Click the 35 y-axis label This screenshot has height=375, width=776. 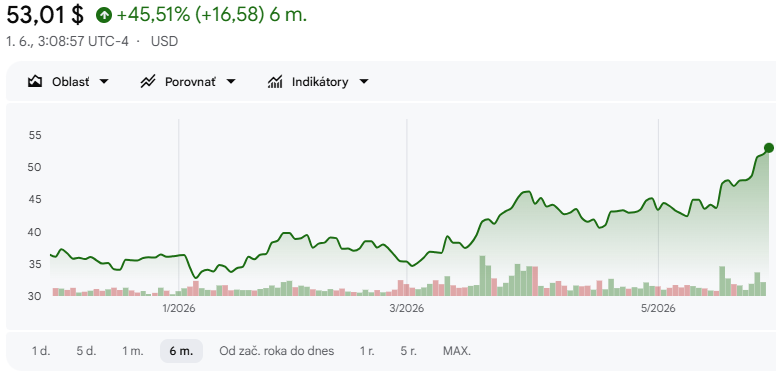[35, 264]
